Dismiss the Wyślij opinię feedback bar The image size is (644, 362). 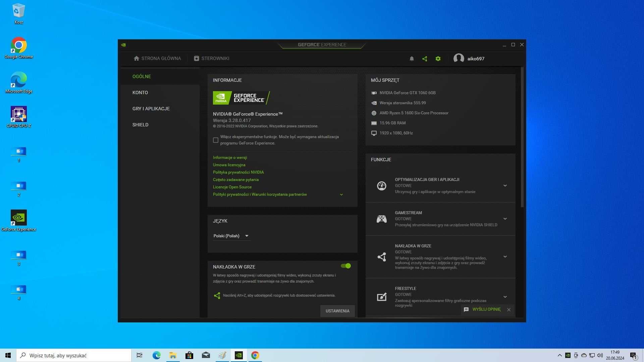coord(509,310)
